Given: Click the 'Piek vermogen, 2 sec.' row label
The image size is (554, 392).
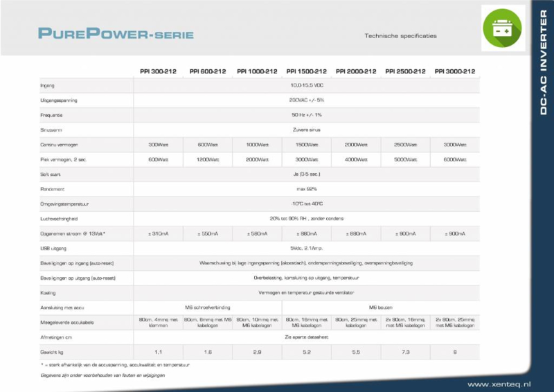Looking at the screenshot, I should [x=63, y=160].
